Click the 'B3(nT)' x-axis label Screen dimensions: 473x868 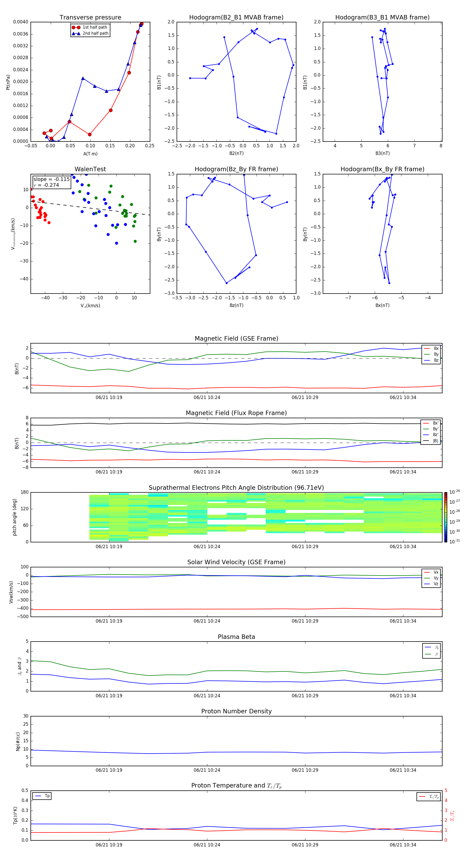(x=382, y=153)
